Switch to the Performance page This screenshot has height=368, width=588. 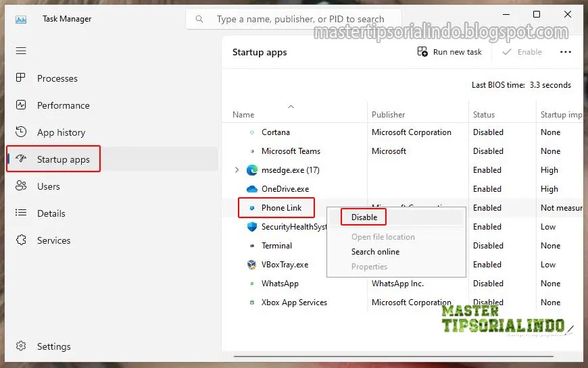(64, 105)
